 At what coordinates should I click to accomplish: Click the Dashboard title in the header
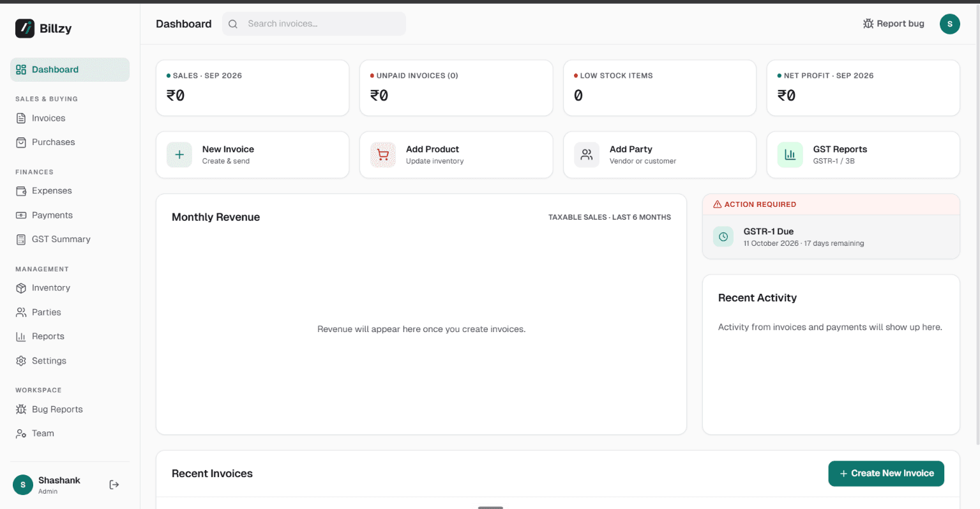(x=184, y=24)
